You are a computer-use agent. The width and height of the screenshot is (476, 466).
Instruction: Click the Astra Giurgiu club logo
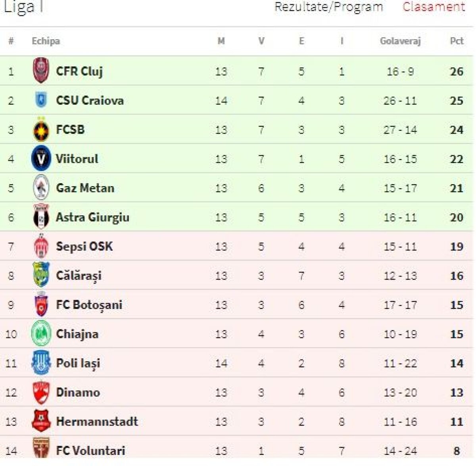(41, 217)
